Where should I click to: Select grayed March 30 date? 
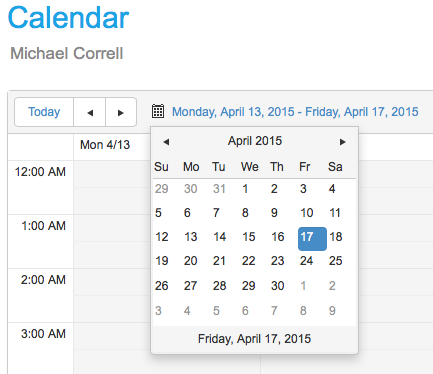[191, 189]
